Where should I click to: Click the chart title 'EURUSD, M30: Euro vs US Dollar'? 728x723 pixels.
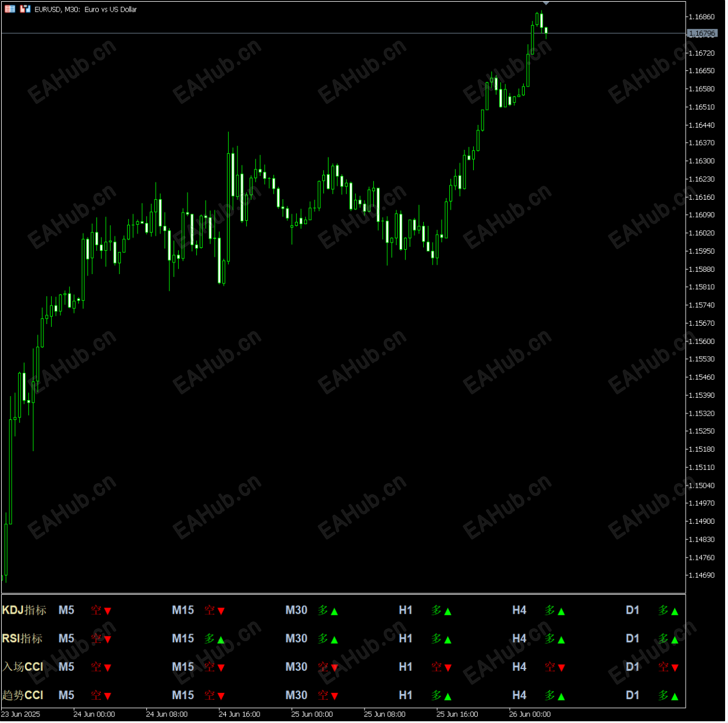tap(86, 9)
